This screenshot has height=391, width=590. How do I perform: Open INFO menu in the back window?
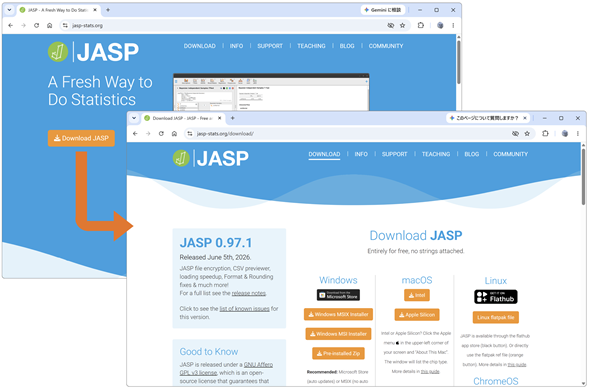236,46
